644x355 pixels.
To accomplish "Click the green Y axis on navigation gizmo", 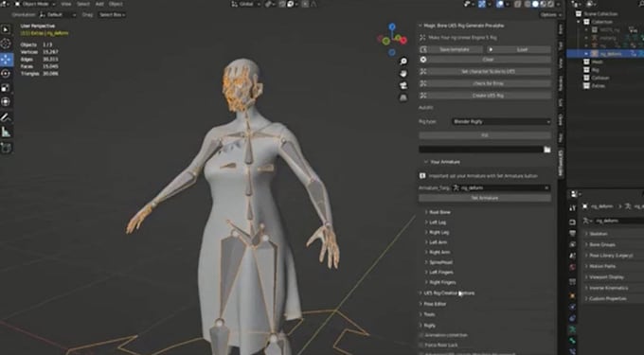I will coord(385,41).
